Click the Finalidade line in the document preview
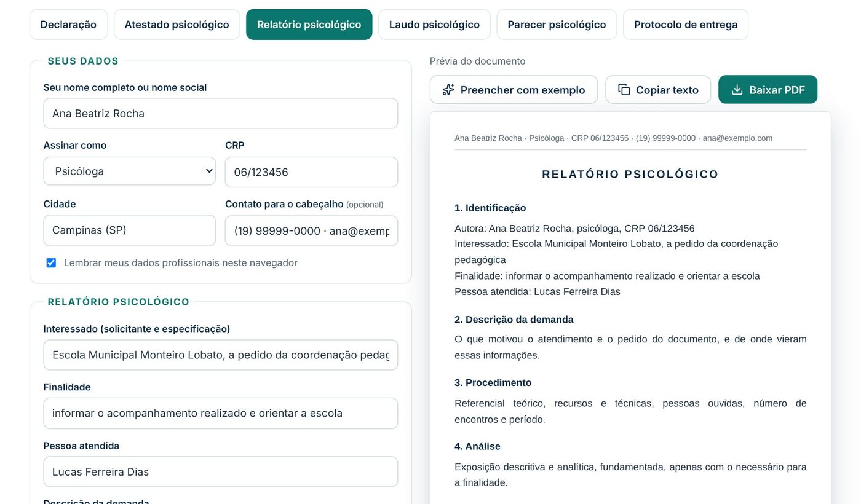The image size is (861, 504). (x=607, y=276)
